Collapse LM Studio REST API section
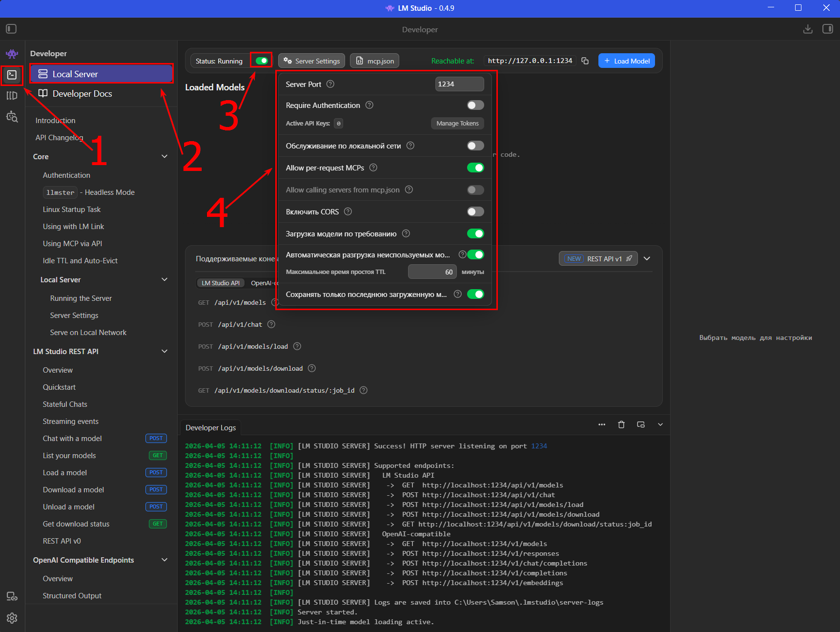This screenshot has height=632, width=840. click(x=164, y=352)
